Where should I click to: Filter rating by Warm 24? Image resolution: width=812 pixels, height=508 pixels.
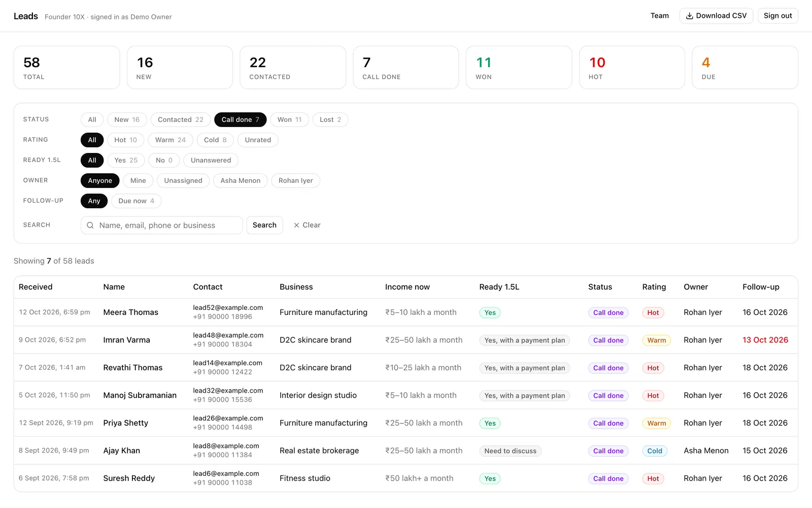171,140
